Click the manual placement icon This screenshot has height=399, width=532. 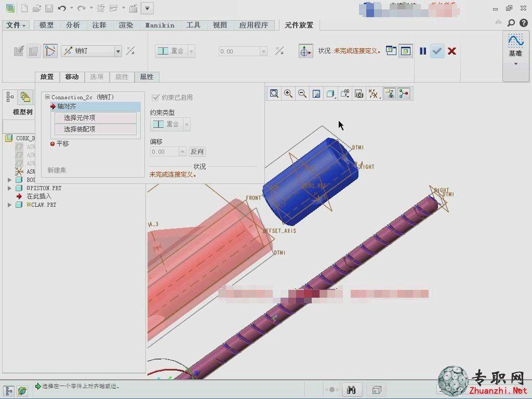[x=34, y=51]
